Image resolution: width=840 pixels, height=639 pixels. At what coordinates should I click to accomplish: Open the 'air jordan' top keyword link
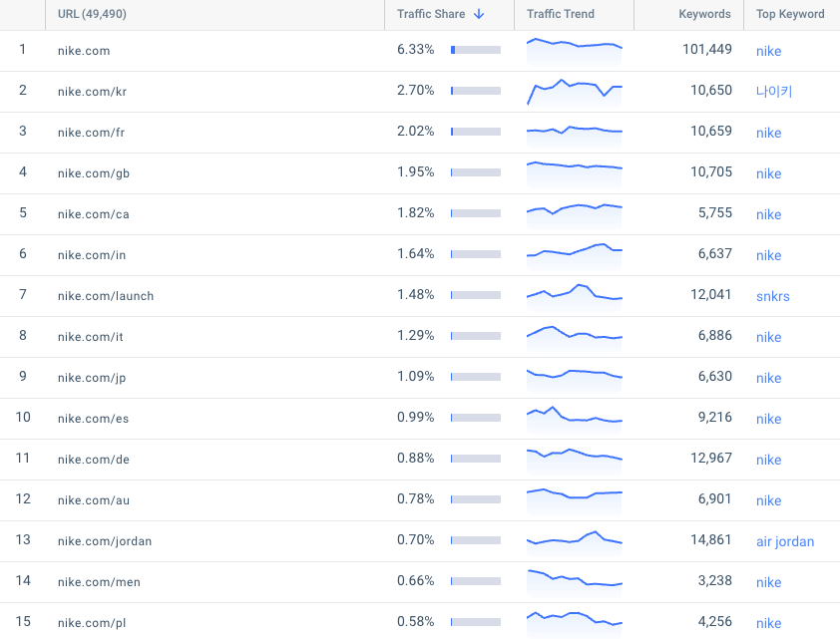click(x=785, y=541)
